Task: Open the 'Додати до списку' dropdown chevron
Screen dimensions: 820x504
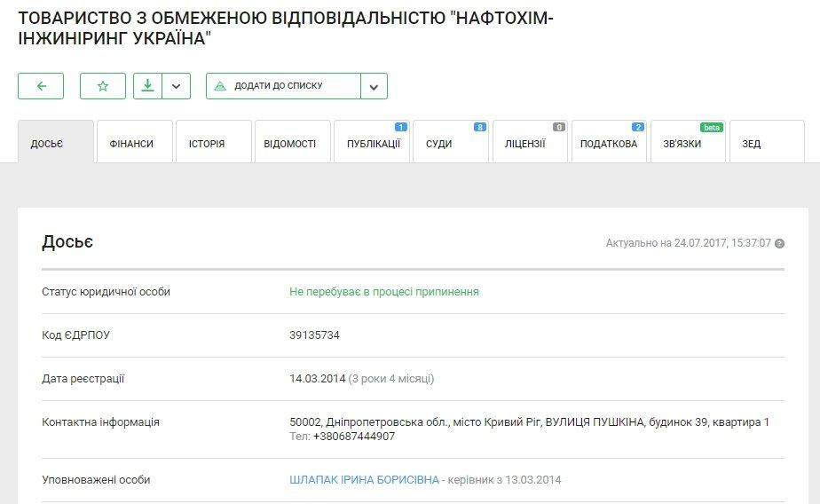Action: [x=374, y=86]
